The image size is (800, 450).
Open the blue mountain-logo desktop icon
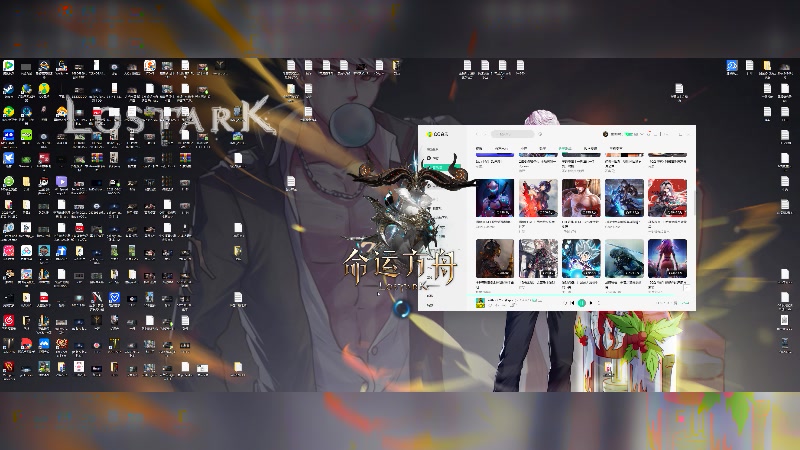pos(44,343)
